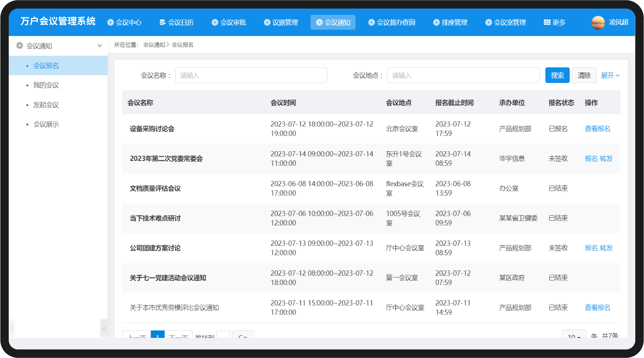Click page 1 pagination button
644x358 pixels.
158,335
